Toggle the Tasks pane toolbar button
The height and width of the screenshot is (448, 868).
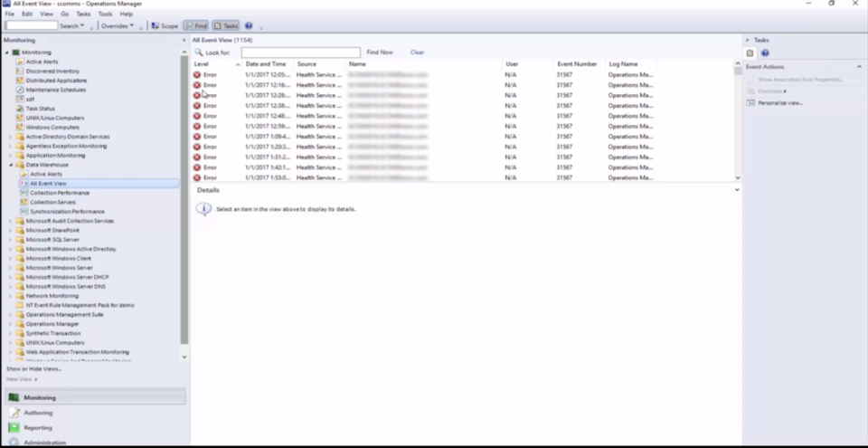coord(226,26)
